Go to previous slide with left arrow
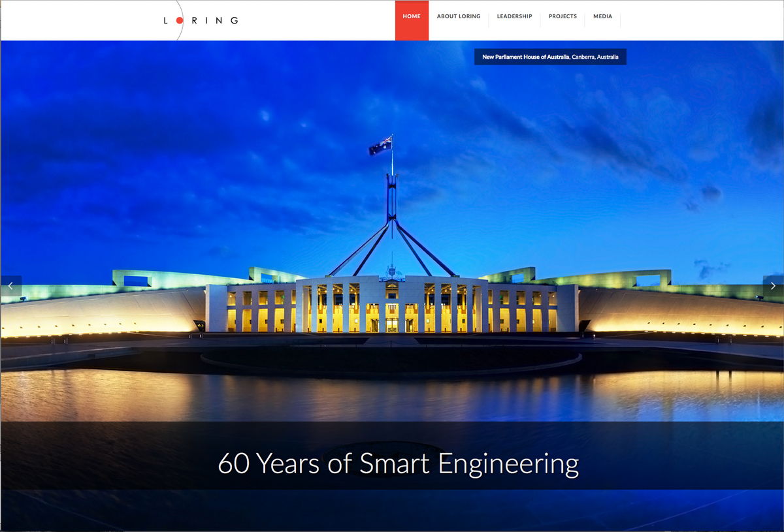This screenshot has height=532, width=784. [11, 286]
